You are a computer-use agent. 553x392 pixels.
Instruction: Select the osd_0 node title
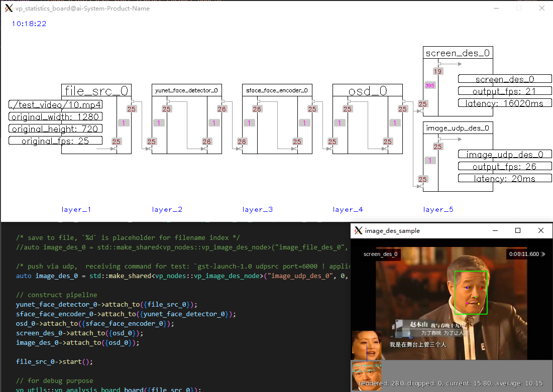pos(368,91)
